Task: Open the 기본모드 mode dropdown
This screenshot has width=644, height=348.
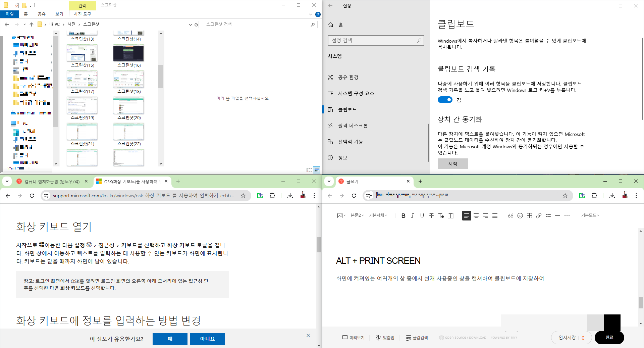Action: (x=590, y=215)
